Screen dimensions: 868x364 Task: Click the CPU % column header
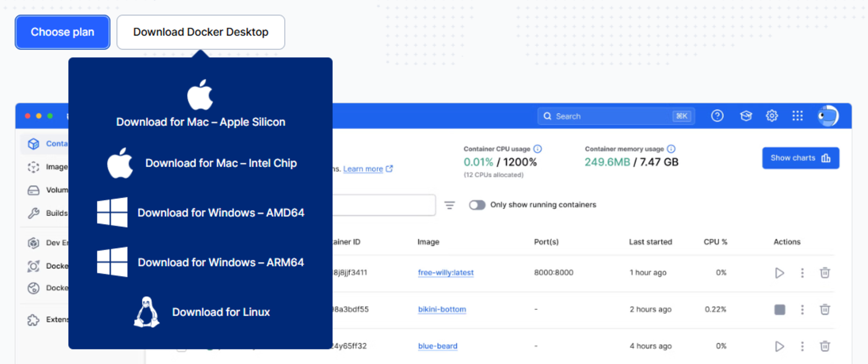click(x=715, y=242)
